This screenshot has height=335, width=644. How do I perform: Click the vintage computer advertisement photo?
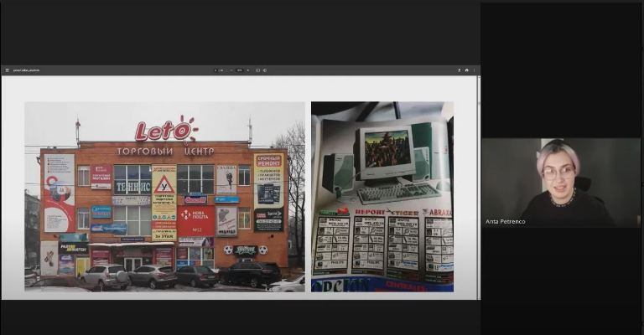[382, 197]
